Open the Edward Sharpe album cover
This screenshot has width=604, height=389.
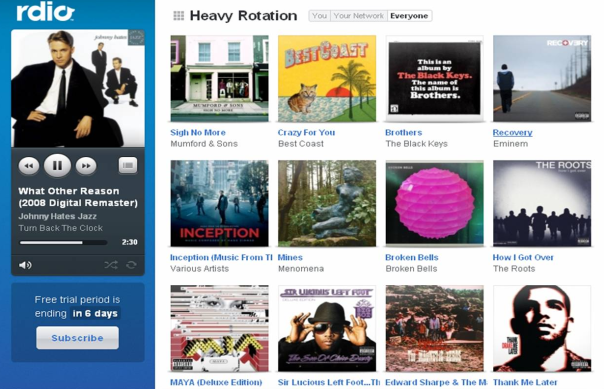click(435, 328)
